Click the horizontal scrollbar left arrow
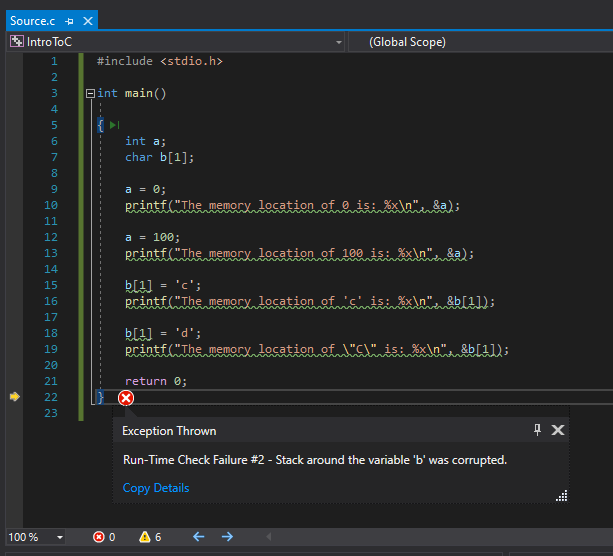Image resolution: width=613 pixels, height=556 pixels. point(269,537)
